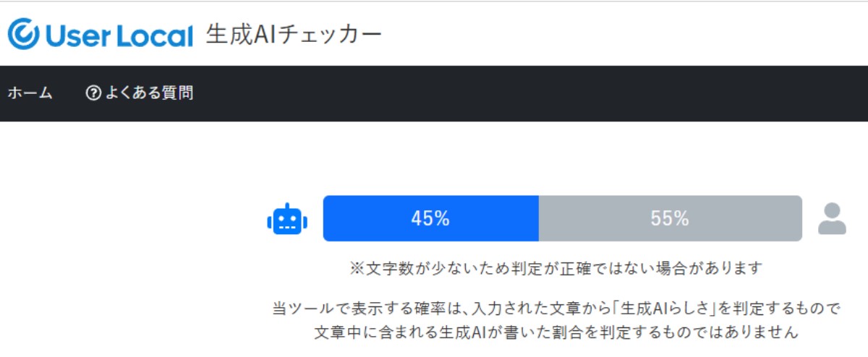Click the blue robot AI icon
The width and height of the screenshot is (868, 357).
coord(287,219)
